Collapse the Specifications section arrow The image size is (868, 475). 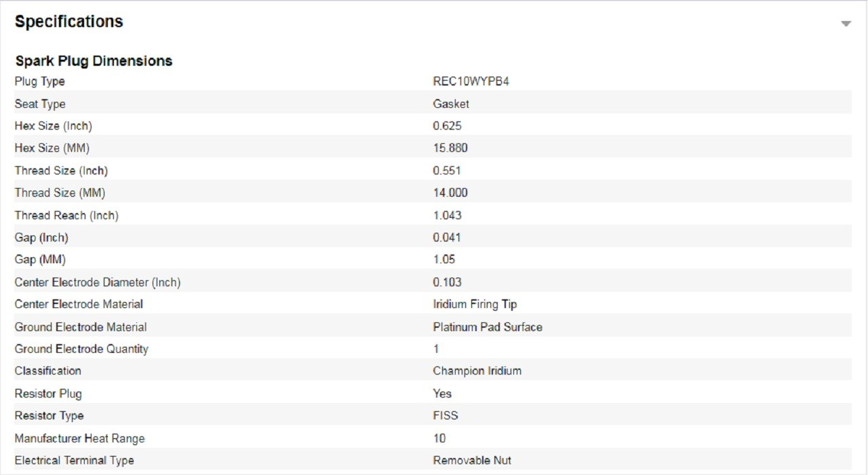click(846, 24)
